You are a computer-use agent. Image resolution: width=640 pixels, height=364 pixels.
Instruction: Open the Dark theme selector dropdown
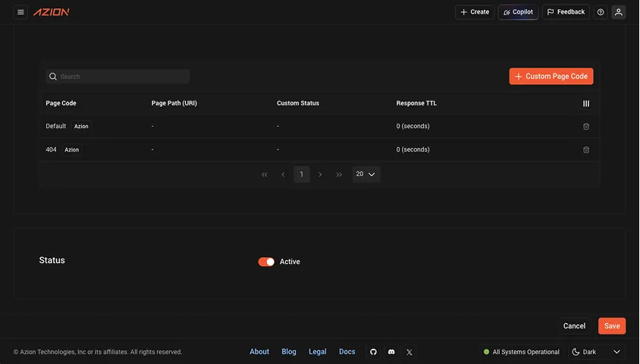pyautogui.click(x=596, y=352)
